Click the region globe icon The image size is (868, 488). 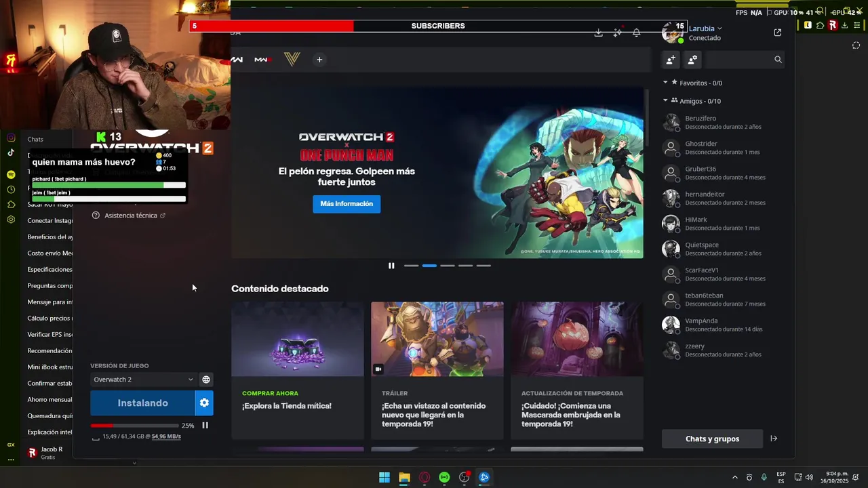[206, 380]
